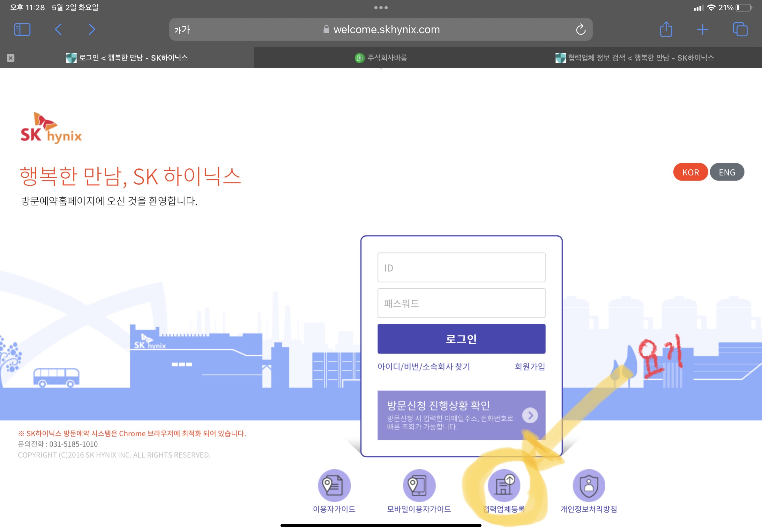
Task: Tap the battery status indicator
Action: point(744,8)
